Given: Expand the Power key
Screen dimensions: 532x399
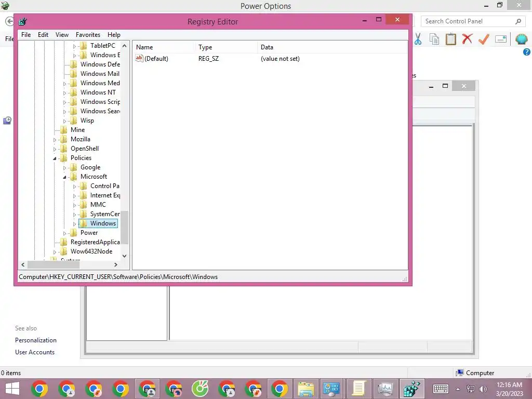Looking at the screenshot, I should [64, 233].
